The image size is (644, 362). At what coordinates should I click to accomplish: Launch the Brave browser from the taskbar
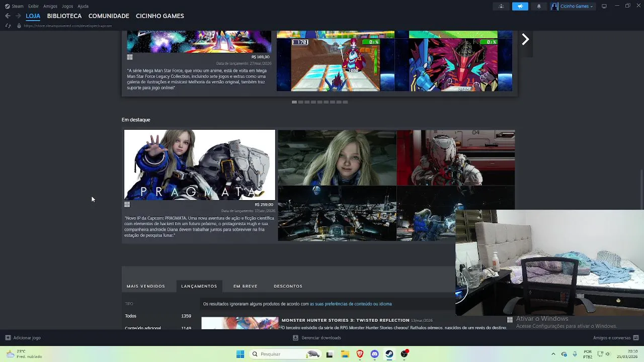click(x=360, y=354)
